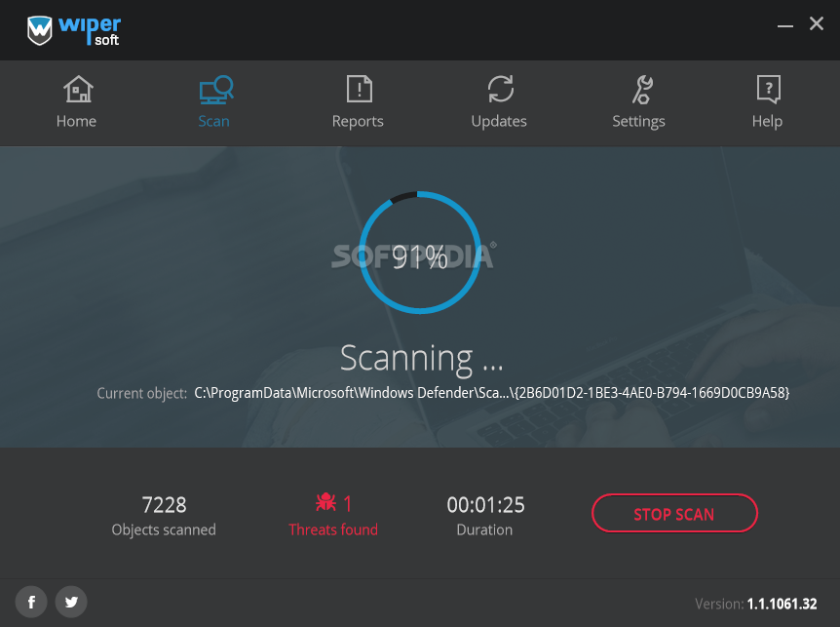Open the Reports document icon
840x627 pixels.
(359, 89)
